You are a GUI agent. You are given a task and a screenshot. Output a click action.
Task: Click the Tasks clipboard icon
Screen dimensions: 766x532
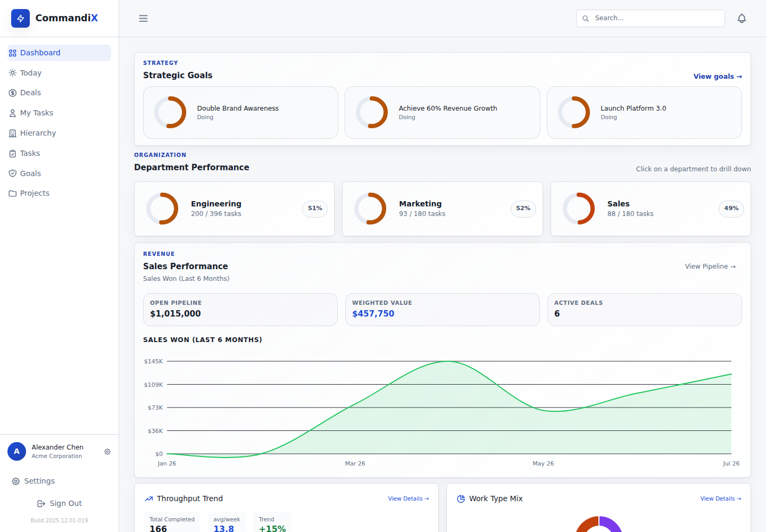[13, 154]
